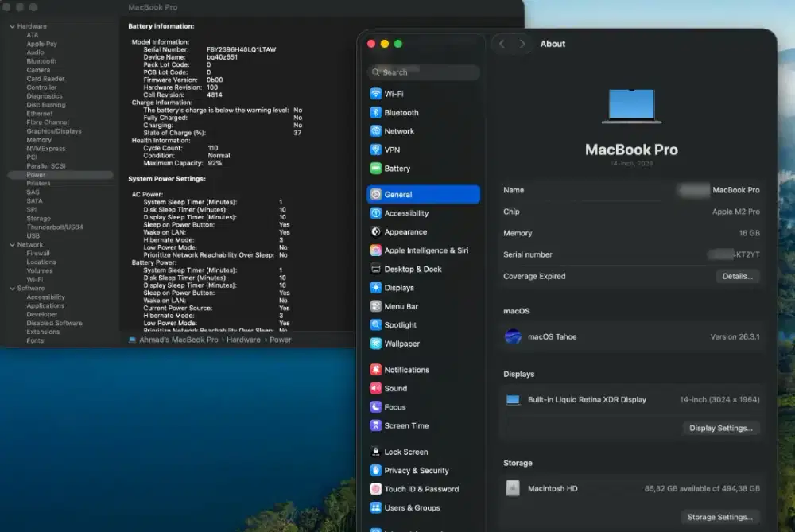Open Display Settings… button

coord(720,429)
